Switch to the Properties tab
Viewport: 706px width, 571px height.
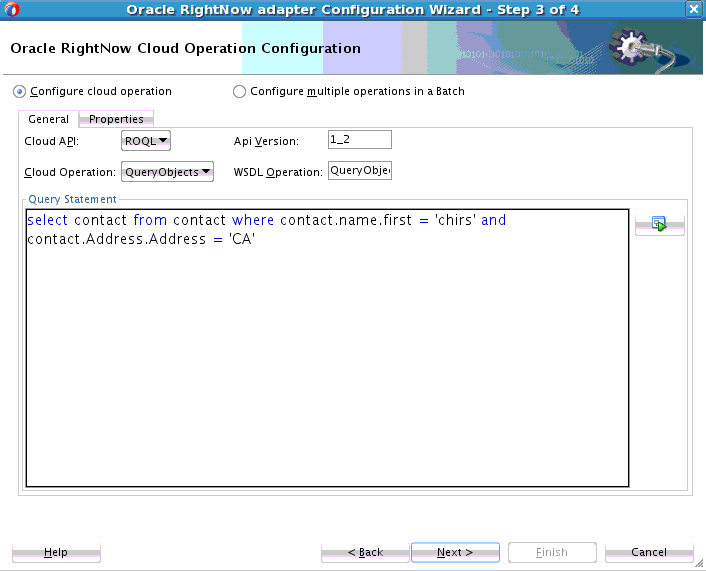point(116,119)
